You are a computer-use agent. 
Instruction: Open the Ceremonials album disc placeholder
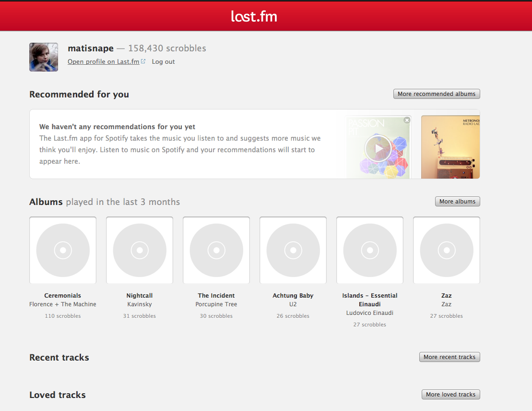pos(63,250)
